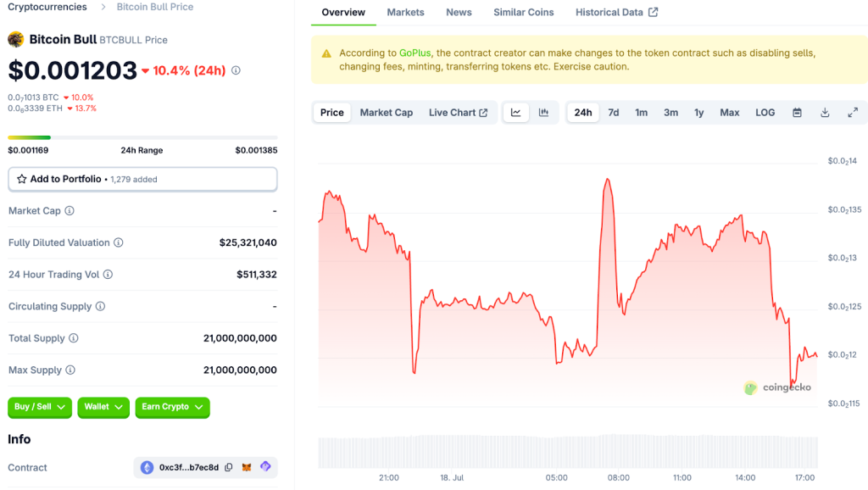Click the 24h Range low value $0.001169
This screenshot has height=490, width=868.
tap(28, 150)
